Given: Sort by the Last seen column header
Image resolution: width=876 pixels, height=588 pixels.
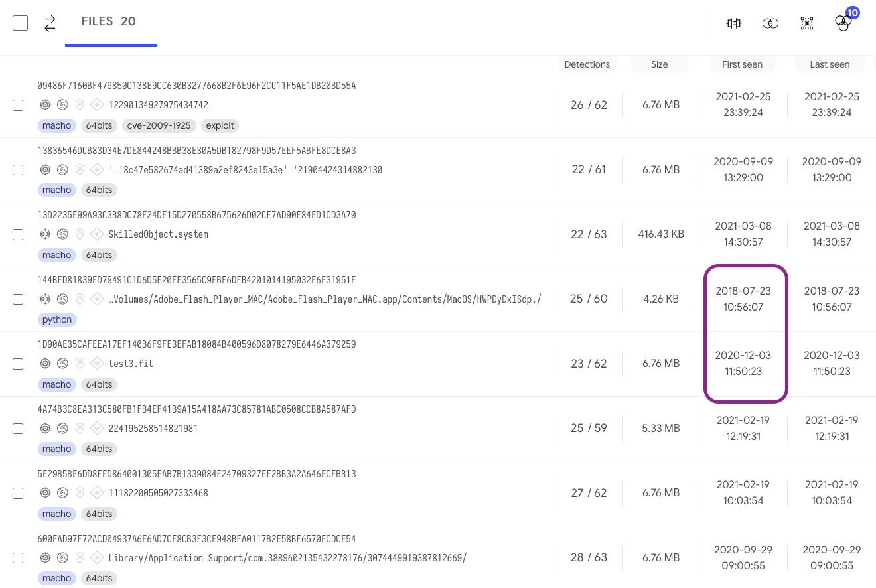Looking at the screenshot, I should pos(830,64).
